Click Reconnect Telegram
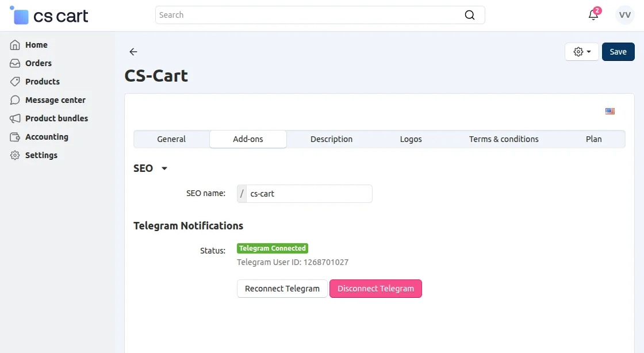The image size is (644, 353). (x=282, y=289)
